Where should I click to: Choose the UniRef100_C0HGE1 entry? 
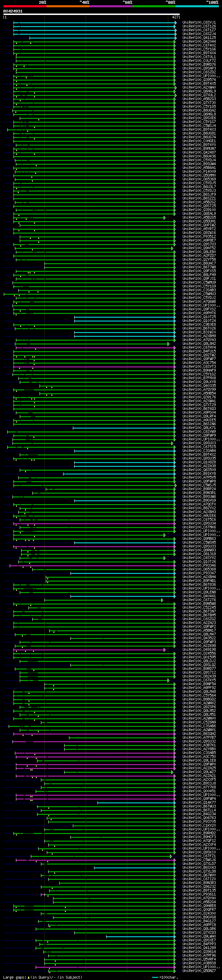tap(199, 141)
